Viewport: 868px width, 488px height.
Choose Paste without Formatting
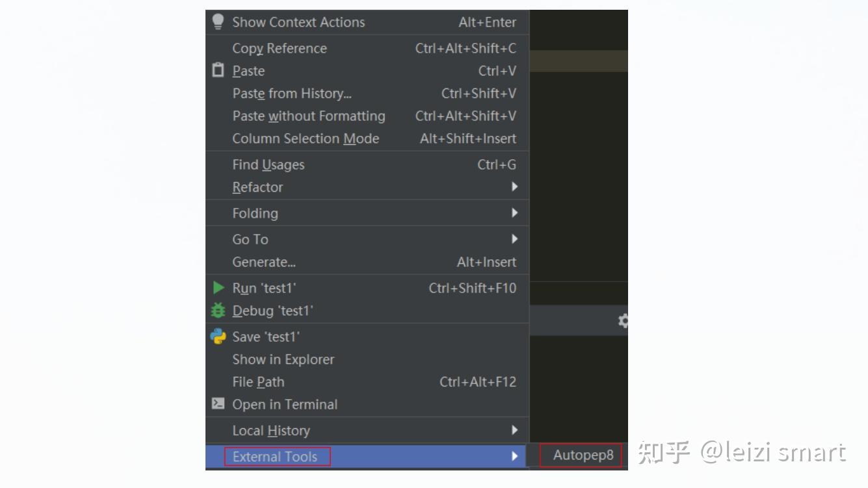(x=367, y=116)
